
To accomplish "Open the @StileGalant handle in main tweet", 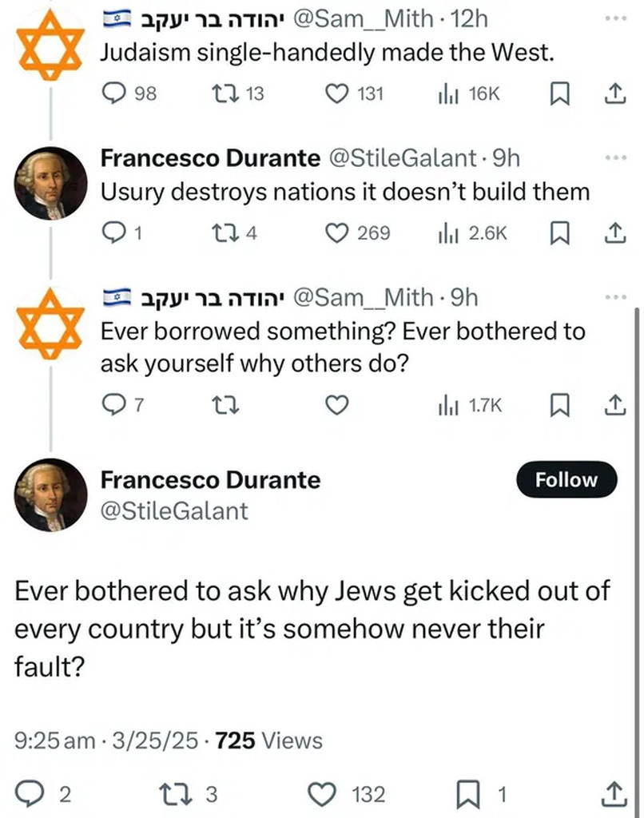I will pos(174,511).
